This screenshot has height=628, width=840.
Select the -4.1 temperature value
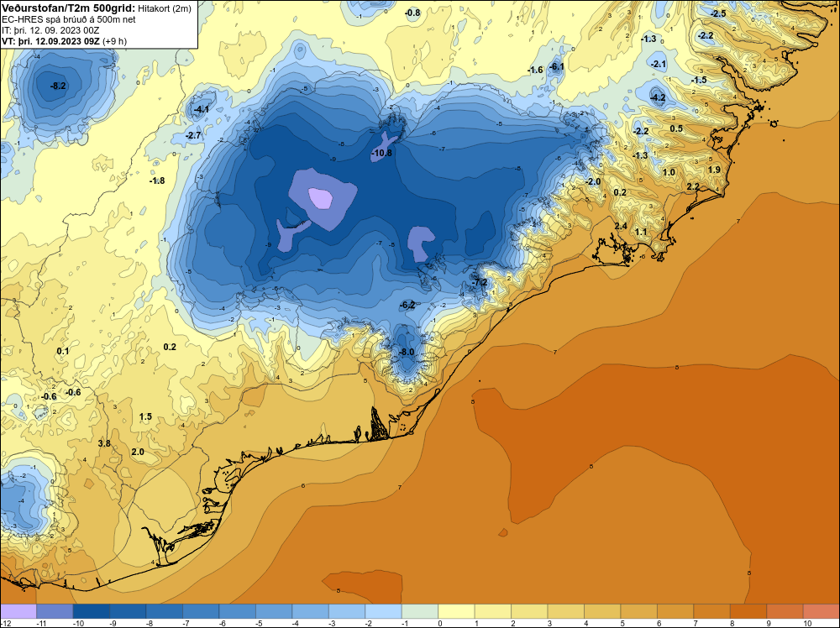point(202,109)
